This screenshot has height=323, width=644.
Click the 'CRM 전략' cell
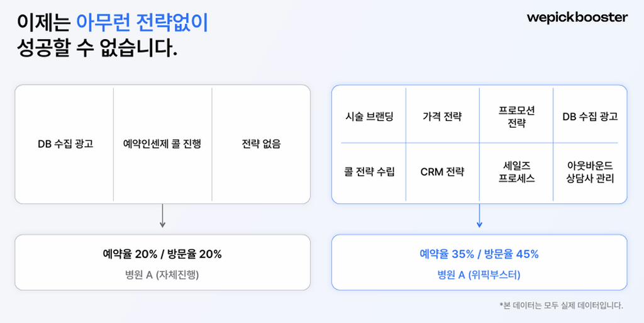[442, 172]
